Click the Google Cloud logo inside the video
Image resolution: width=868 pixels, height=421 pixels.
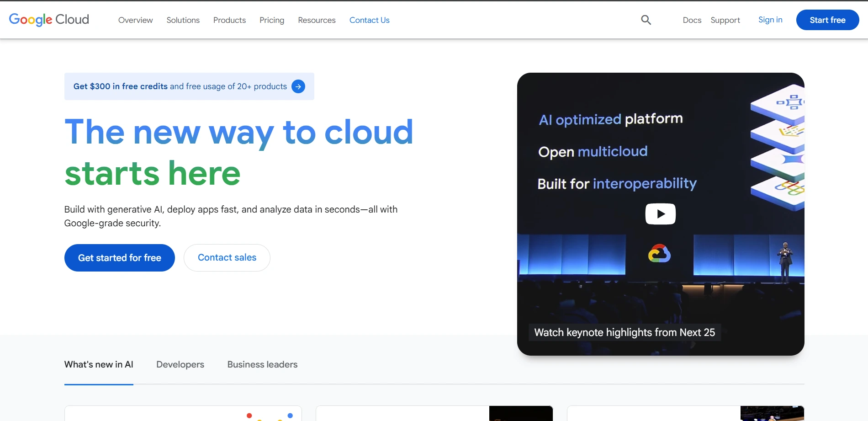pos(659,254)
